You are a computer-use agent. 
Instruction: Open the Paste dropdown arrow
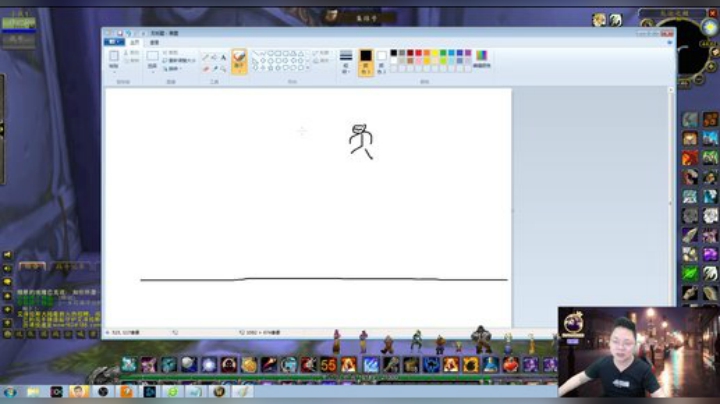pos(114,71)
